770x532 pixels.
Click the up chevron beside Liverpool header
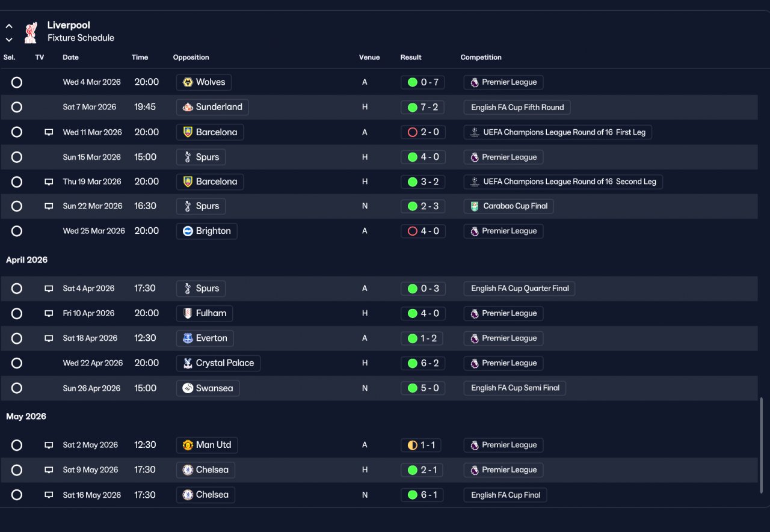[x=9, y=26]
